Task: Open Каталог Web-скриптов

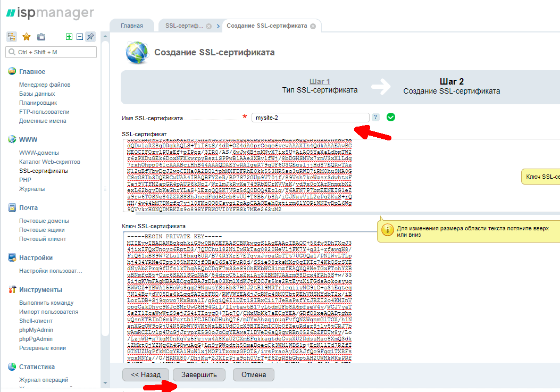Action: point(49,162)
